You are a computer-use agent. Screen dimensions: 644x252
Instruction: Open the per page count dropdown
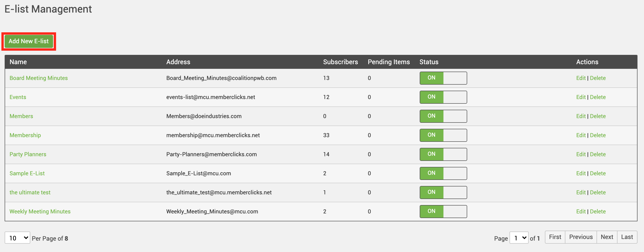tap(17, 238)
